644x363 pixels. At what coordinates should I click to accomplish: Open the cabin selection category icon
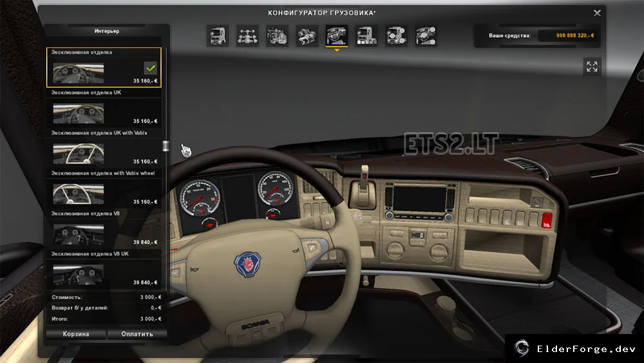(x=218, y=35)
